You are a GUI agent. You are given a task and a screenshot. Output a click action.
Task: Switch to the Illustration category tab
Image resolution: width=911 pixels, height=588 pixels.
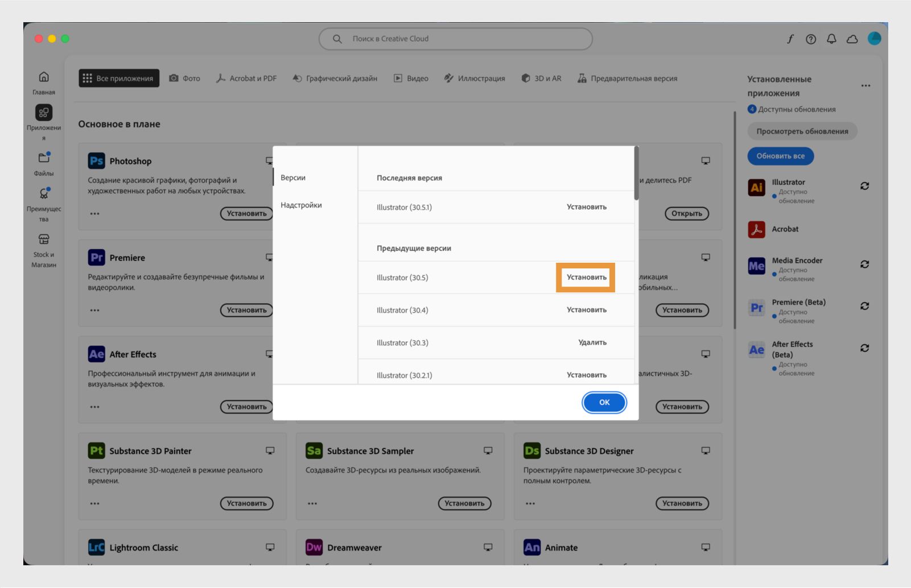click(x=475, y=78)
